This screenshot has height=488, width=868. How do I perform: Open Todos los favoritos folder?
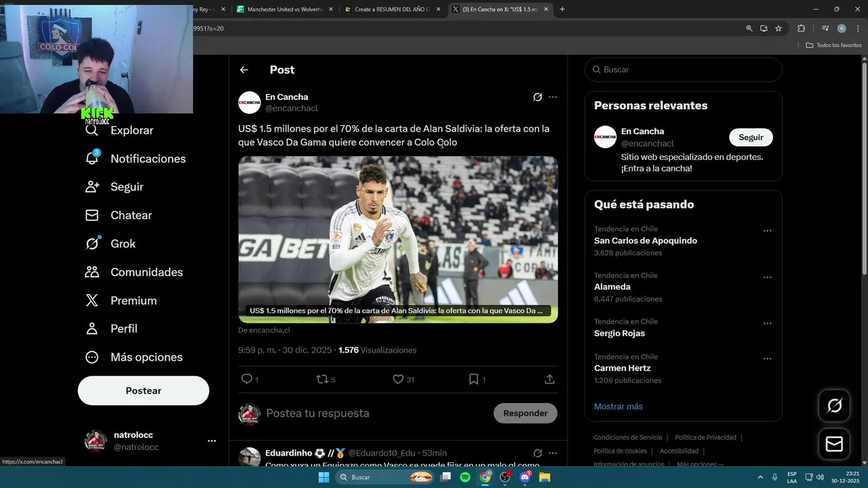(833, 45)
